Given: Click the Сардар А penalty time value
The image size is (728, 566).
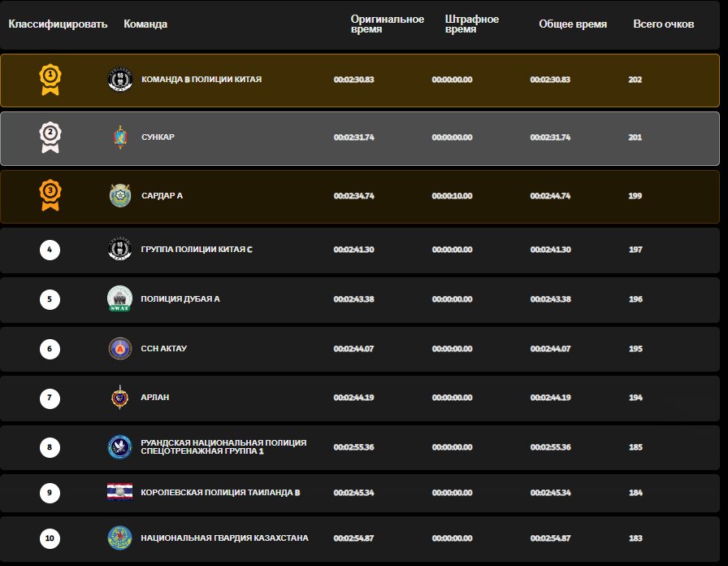Looking at the screenshot, I should (452, 196).
